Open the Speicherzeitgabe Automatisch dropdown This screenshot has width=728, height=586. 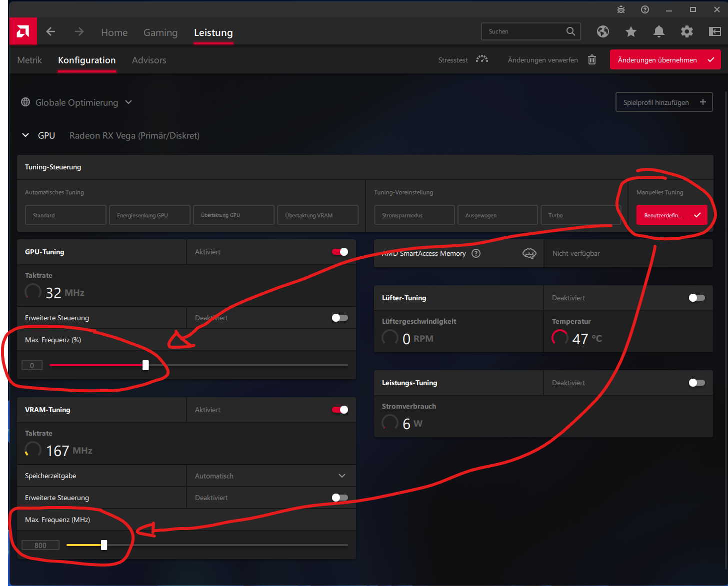coord(271,476)
